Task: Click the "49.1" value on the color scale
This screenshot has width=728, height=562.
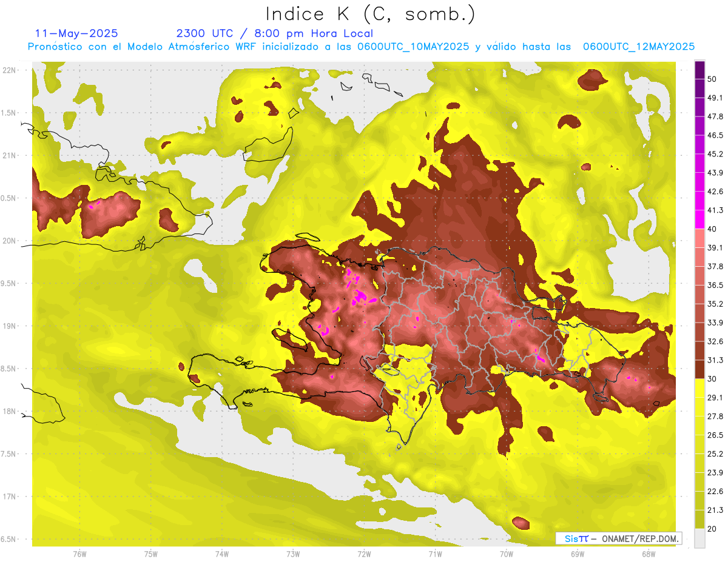Action: [x=715, y=98]
